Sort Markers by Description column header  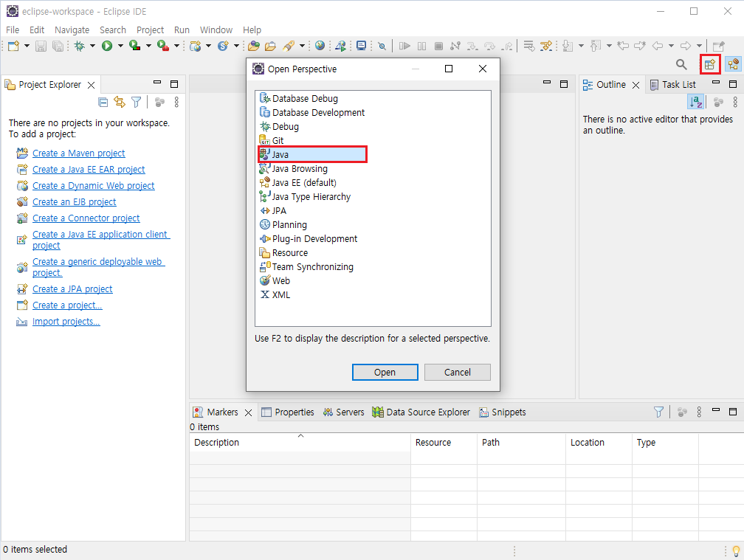point(300,442)
